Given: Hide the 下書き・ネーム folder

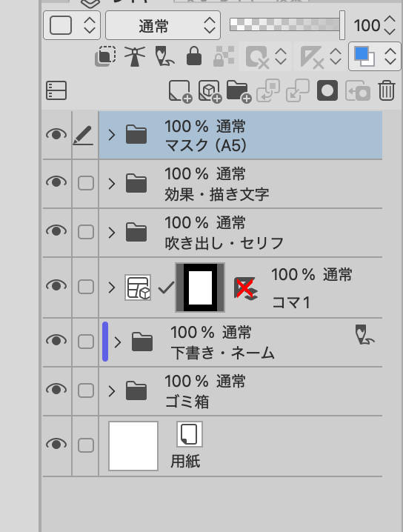Looking at the screenshot, I should (x=56, y=340).
